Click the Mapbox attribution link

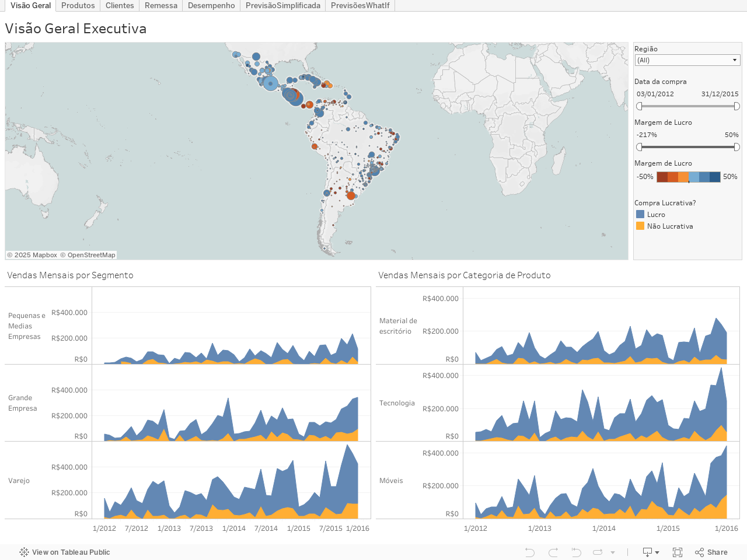32,255
